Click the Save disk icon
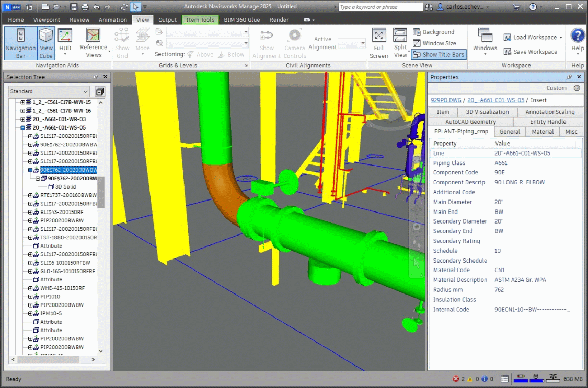The width and height of the screenshot is (588, 388). (x=74, y=7)
